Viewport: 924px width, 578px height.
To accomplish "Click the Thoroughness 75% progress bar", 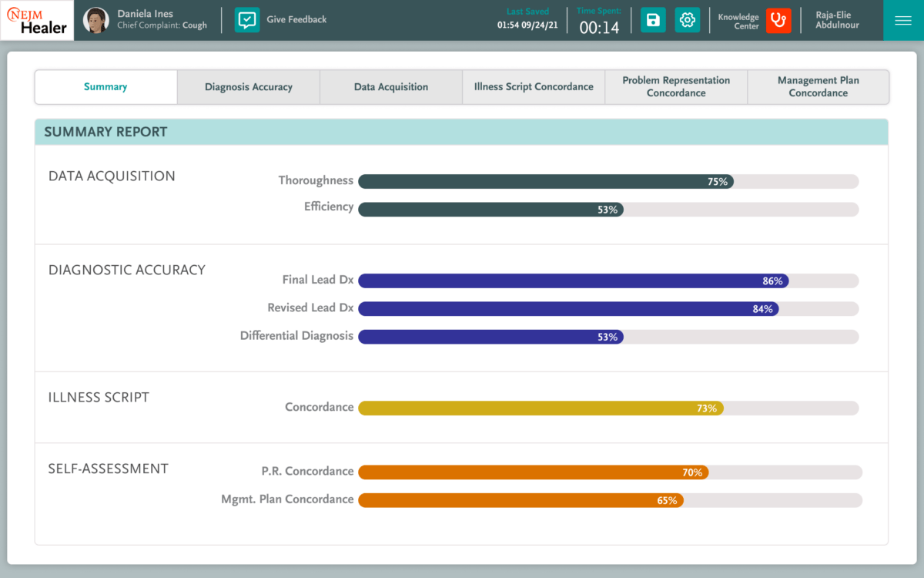I will (545, 182).
